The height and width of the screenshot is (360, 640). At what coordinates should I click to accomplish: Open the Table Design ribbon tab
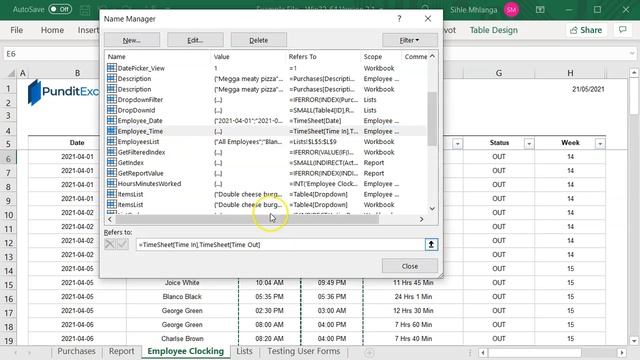[493, 30]
